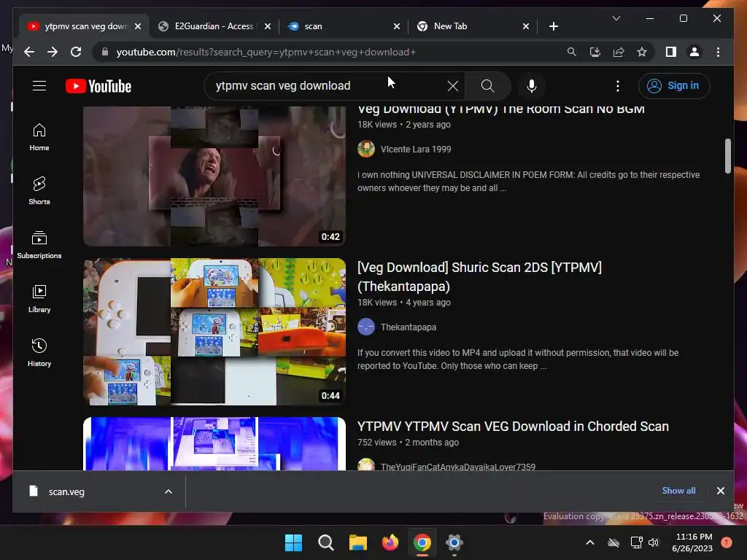Open YTPMV Scan VEG Download in Chorded Scan title

(x=513, y=426)
